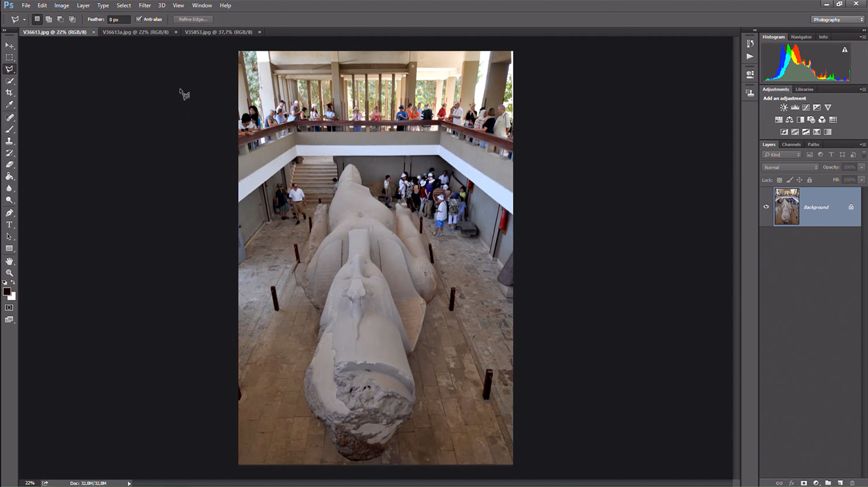Open the Photography workspace dropdown
Screen dimensions: 868x487
click(x=837, y=20)
